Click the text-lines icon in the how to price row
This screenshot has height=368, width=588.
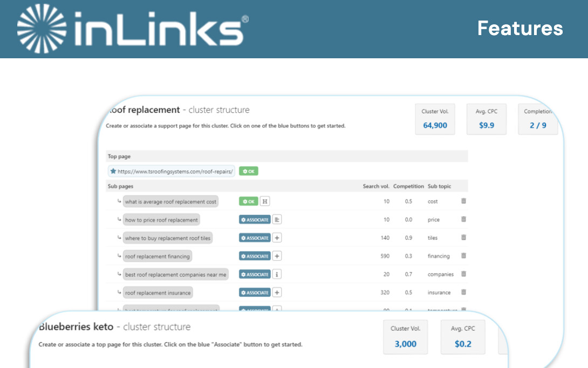(x=277, y=220)
